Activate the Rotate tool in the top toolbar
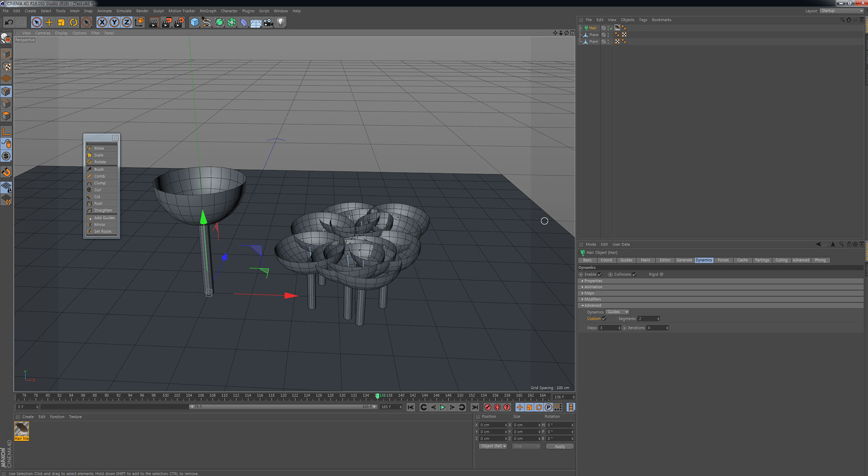 click(x=73, y=22)
